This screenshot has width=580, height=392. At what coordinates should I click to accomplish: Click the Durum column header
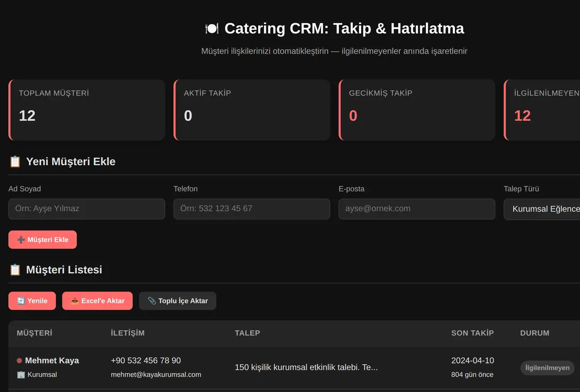(535, 333)
